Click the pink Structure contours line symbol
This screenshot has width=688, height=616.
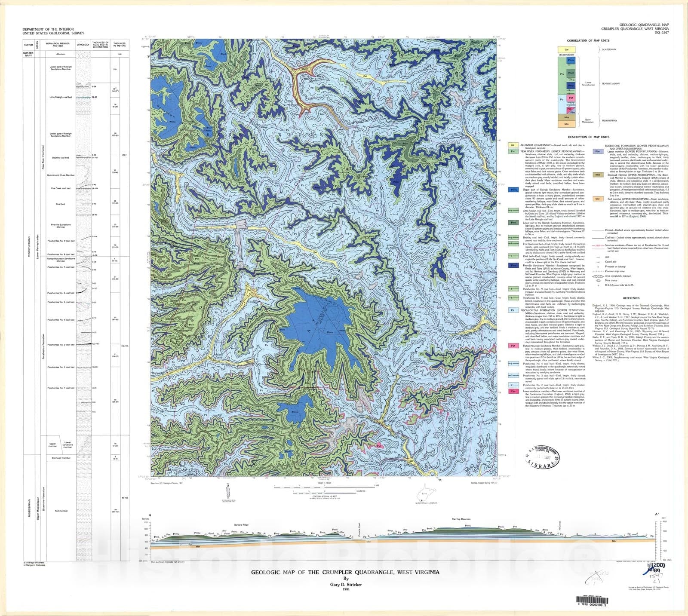pos(599,245)
